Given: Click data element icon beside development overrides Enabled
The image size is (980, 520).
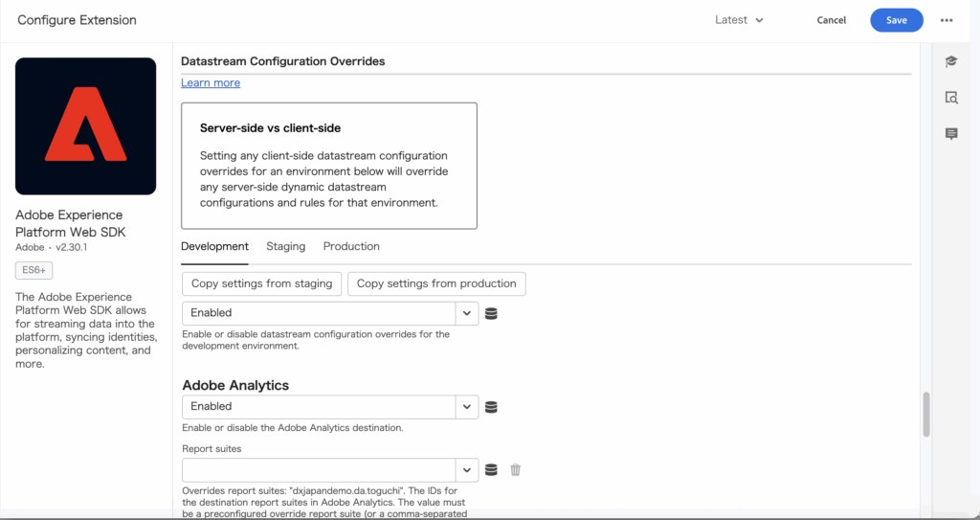Looking at the screenshot, I should tap(491, 313).
